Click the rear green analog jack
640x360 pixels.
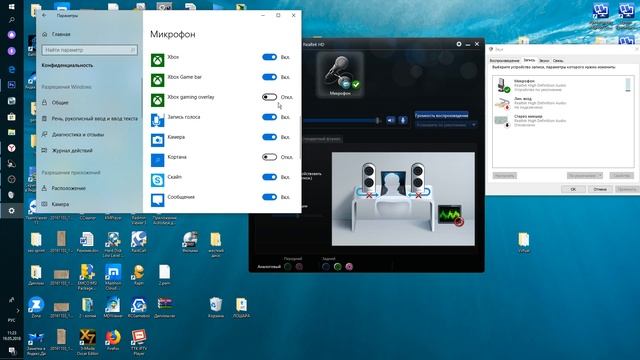tap(338, 267)
